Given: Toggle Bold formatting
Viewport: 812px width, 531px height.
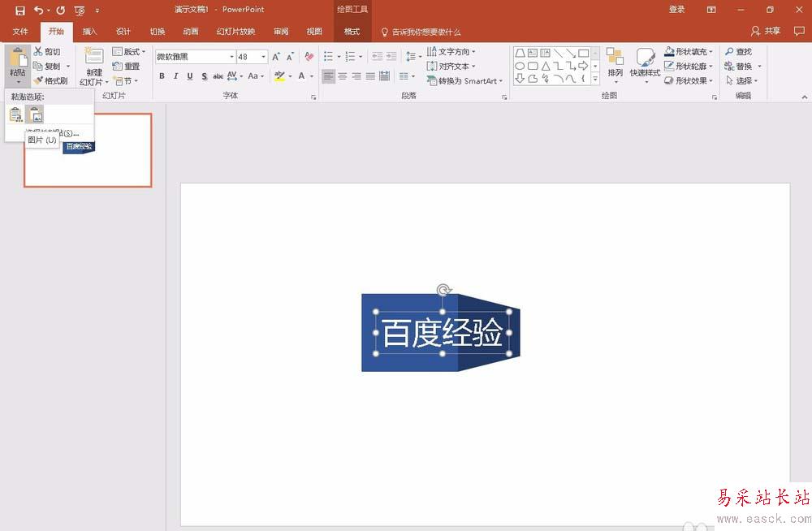Looking at the screenshot, I should coord(162,76).
